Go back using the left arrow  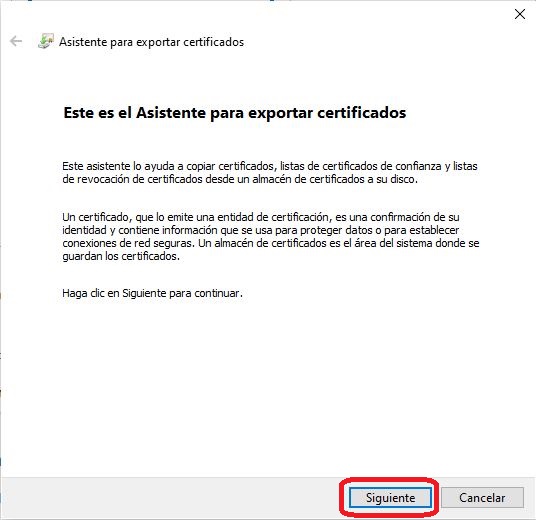coord(16,41)
